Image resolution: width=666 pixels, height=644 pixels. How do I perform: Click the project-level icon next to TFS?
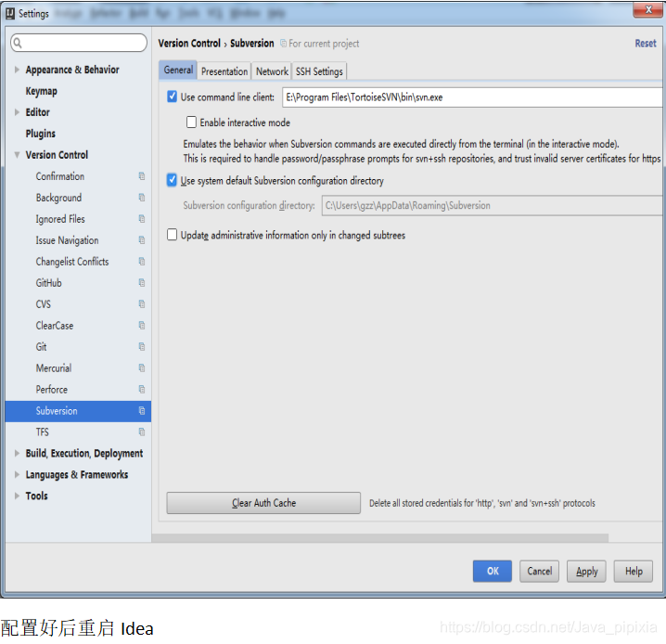pyautogui.click(x=142, y=432)
